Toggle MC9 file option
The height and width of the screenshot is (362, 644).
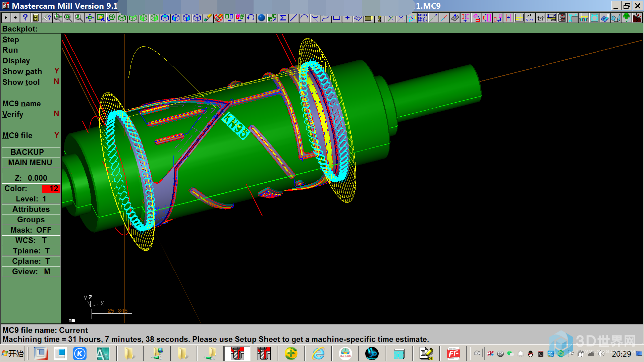[x=31, y=135]
